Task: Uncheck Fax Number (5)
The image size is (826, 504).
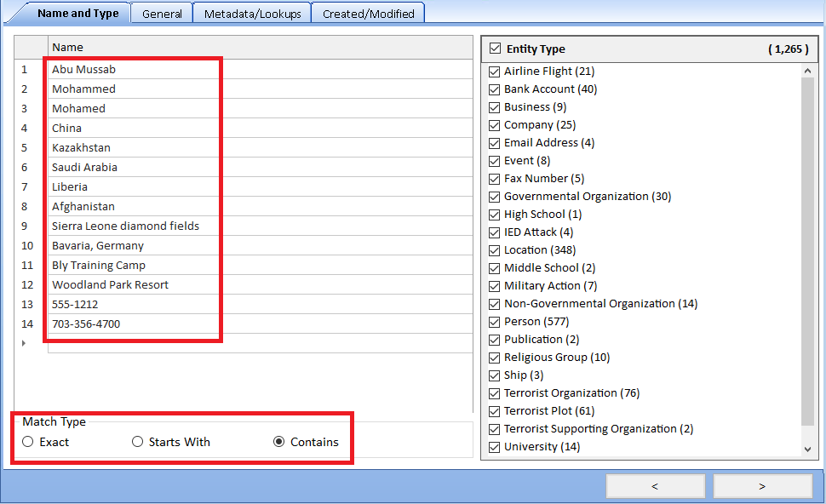Action: pyautogui.click(x=494, y=179)
